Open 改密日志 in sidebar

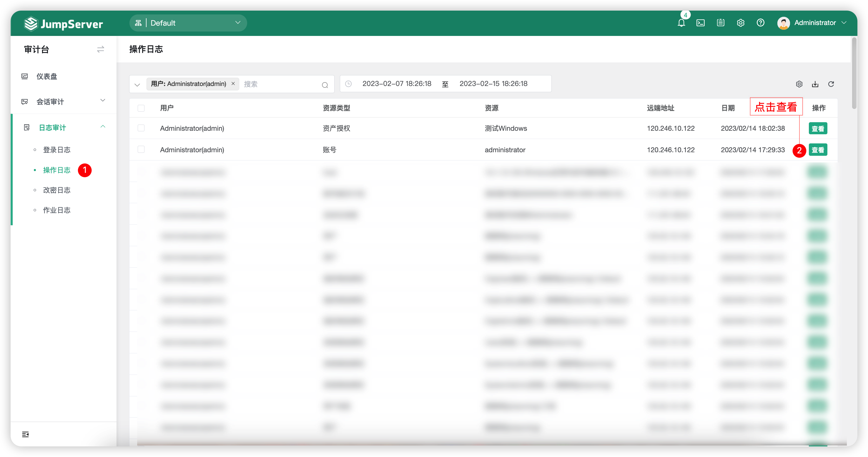[x=56, y=190]
